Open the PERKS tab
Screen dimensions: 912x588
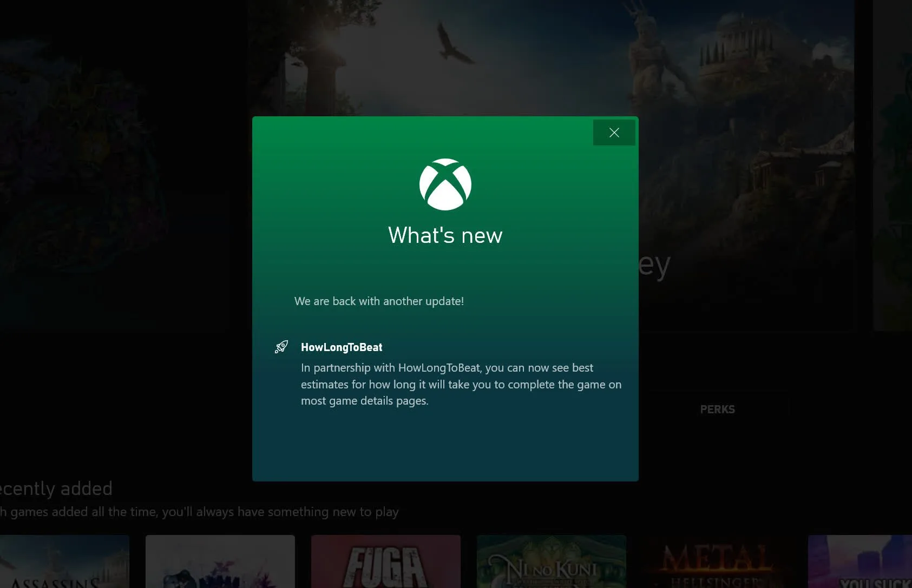pos(717,409)
